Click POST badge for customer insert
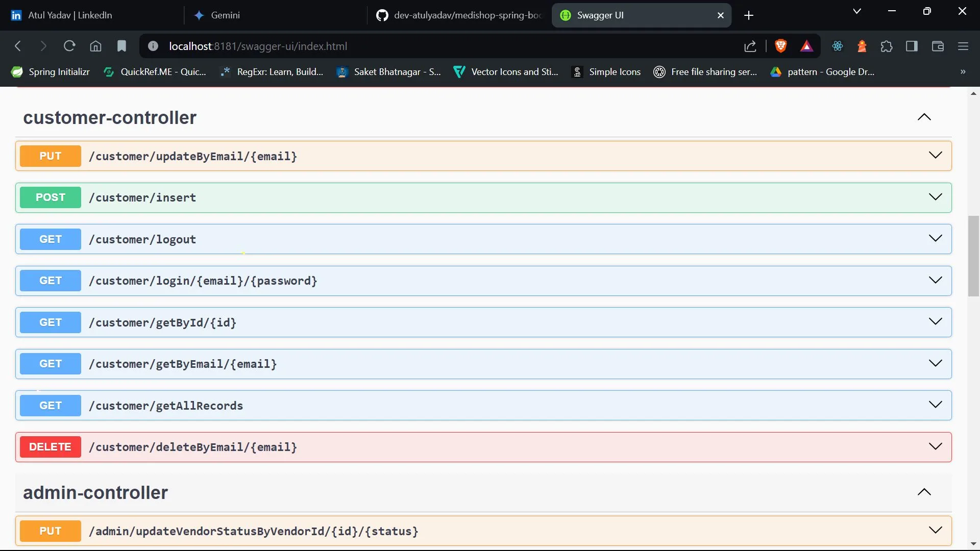The height and width of the screenshot is (551, 980). click(x=51, y=197)
